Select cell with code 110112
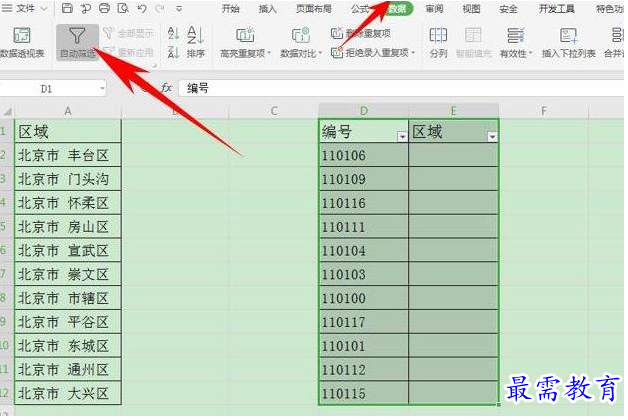The width and height of the screenshot is (628, 420). tap(364, 370)
